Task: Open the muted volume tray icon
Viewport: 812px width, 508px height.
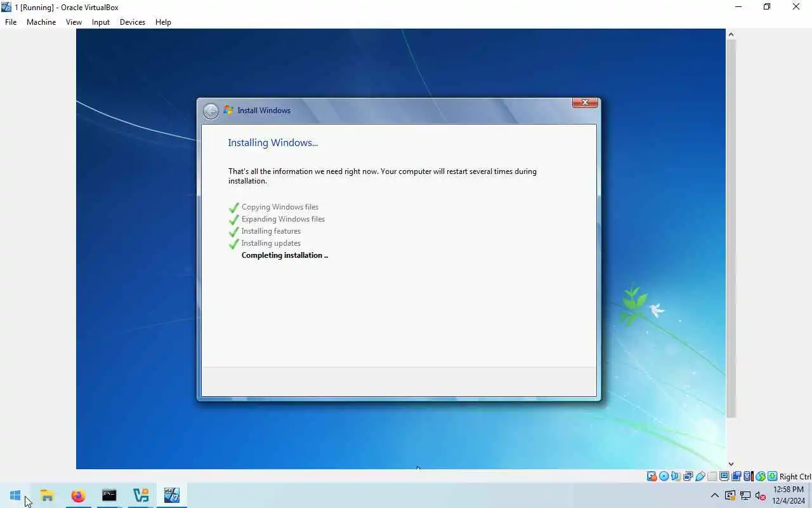Action: (x=761, y=495)
